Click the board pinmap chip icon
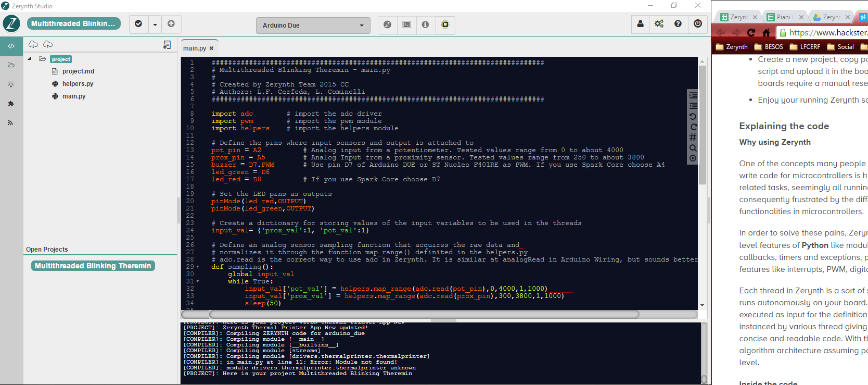 pyautogui.click(x=445, y=24)
